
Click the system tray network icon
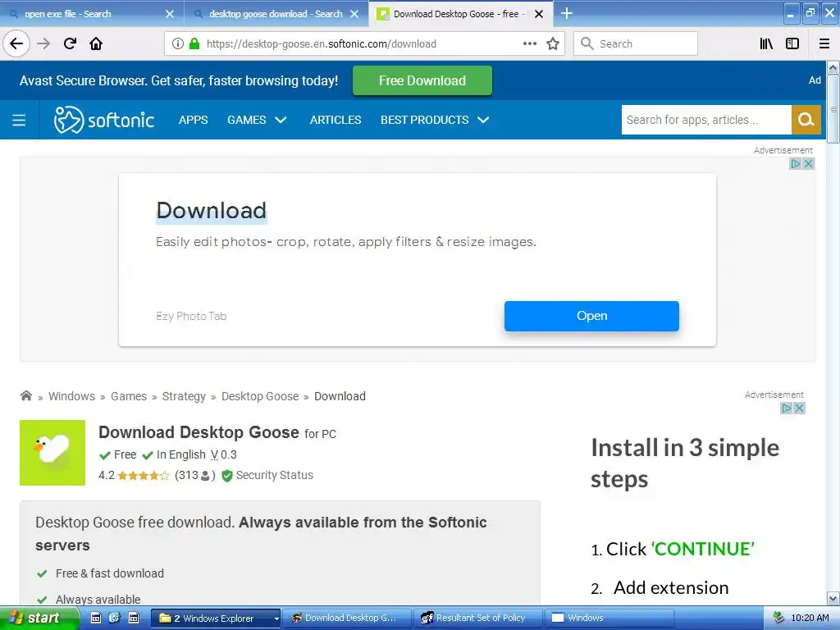pos(779,619)
